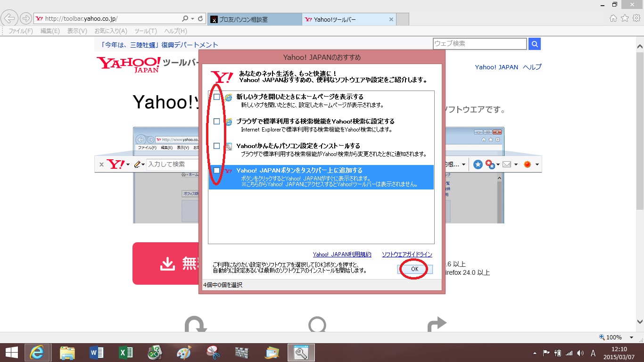The image size is (644, 362).
Task: Open the ファイル(F) menu
Action: 21,31
